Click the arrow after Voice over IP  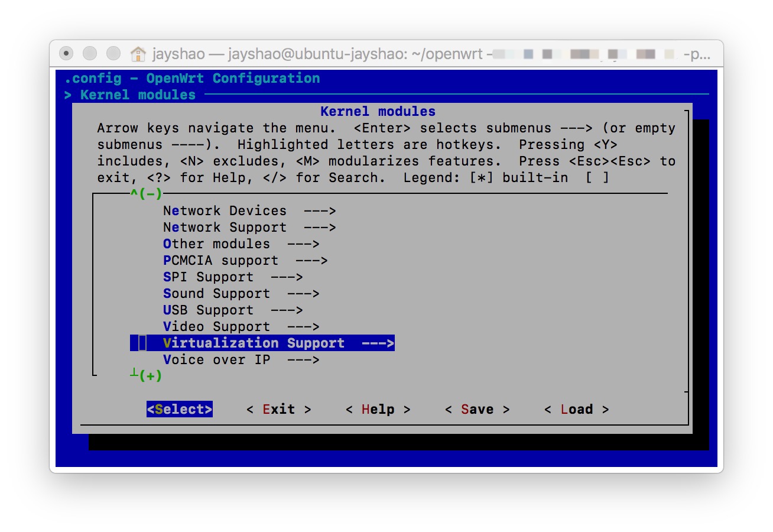pos(303,360)
